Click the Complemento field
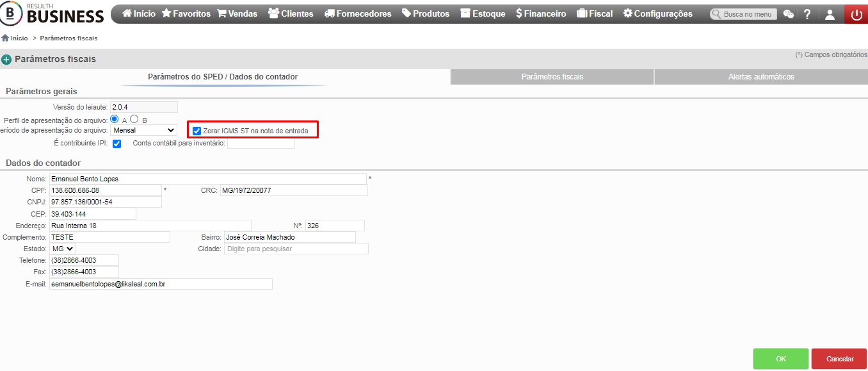 [109, 237]
